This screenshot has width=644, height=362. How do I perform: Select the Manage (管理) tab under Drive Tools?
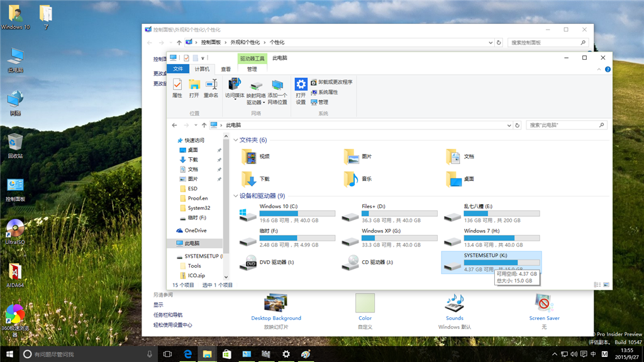pyautogui.click(x=252, y=69)
